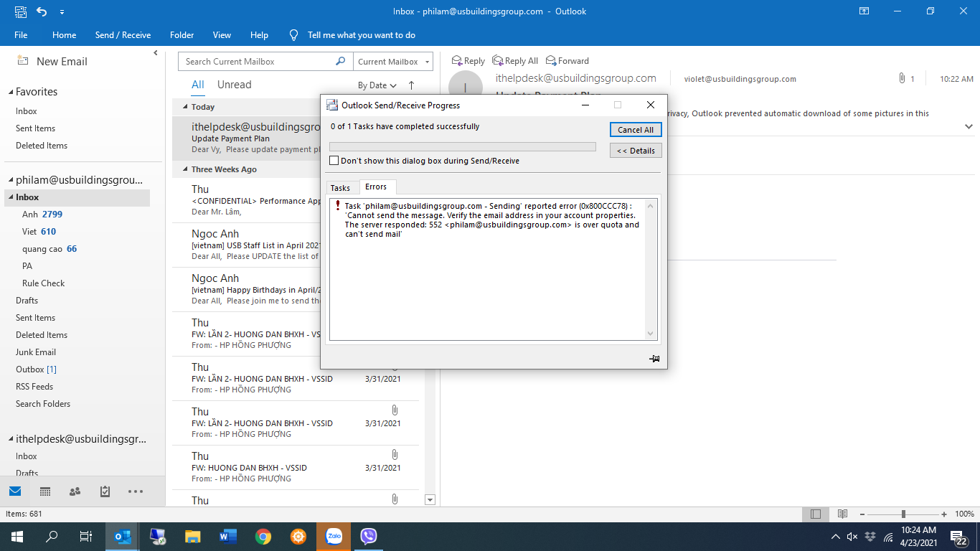Collapse the Today message group

tap(186, 107)
